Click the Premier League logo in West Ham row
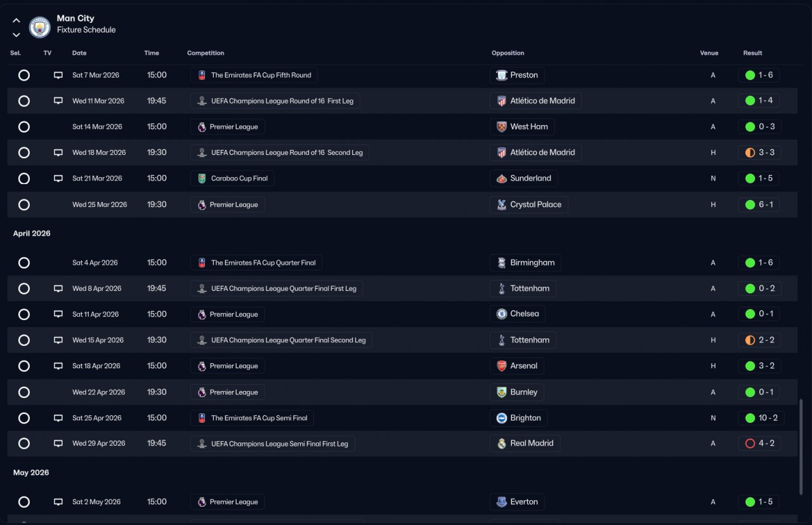The height and width of the screenshot is (525, 812). click(x=202, y=127)
